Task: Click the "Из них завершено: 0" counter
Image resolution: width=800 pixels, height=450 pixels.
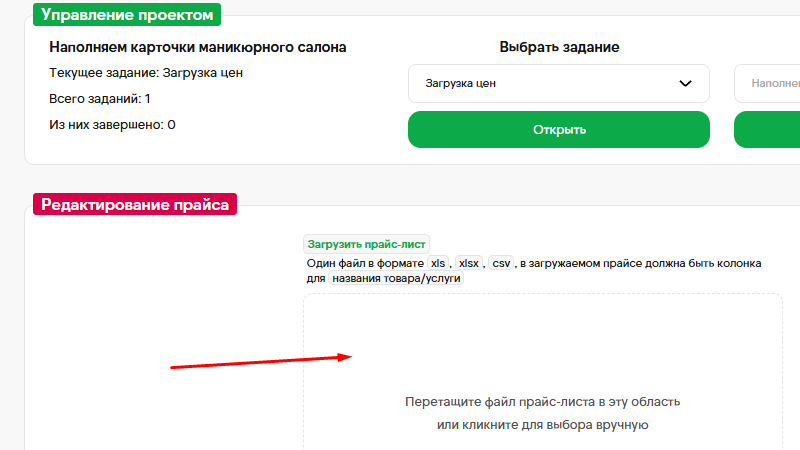Action: pos(112,125)
